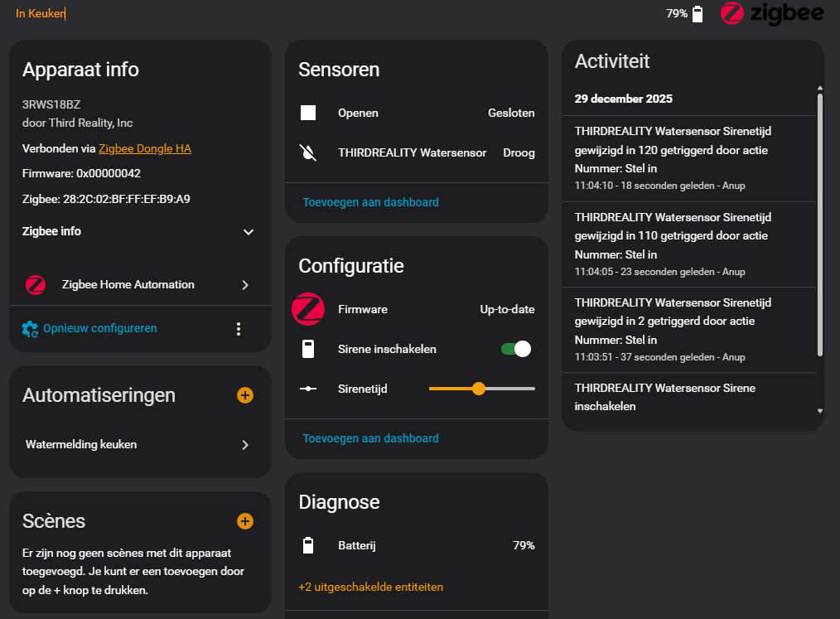
Task: Open the Zigbee Home Automation integration
Action: click(x=138, y=285)
